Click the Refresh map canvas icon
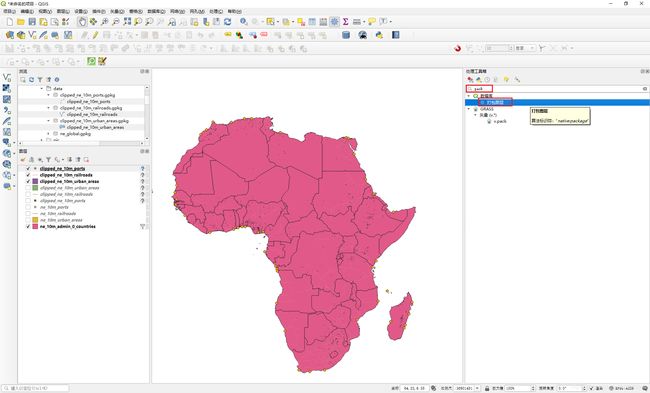650x393 pixels. [227, 22]
